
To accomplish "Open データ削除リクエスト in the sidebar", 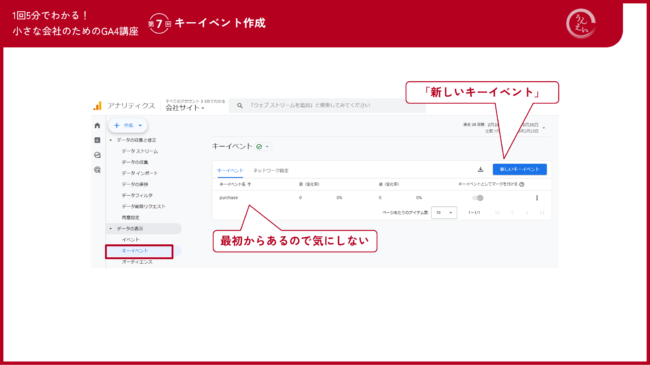I will tap(143, 207).
